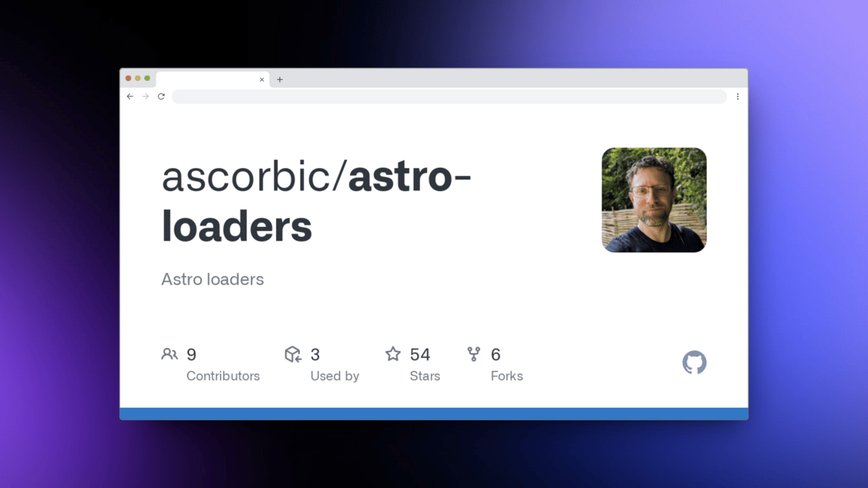Select the active browser tab

click(212, 80)
